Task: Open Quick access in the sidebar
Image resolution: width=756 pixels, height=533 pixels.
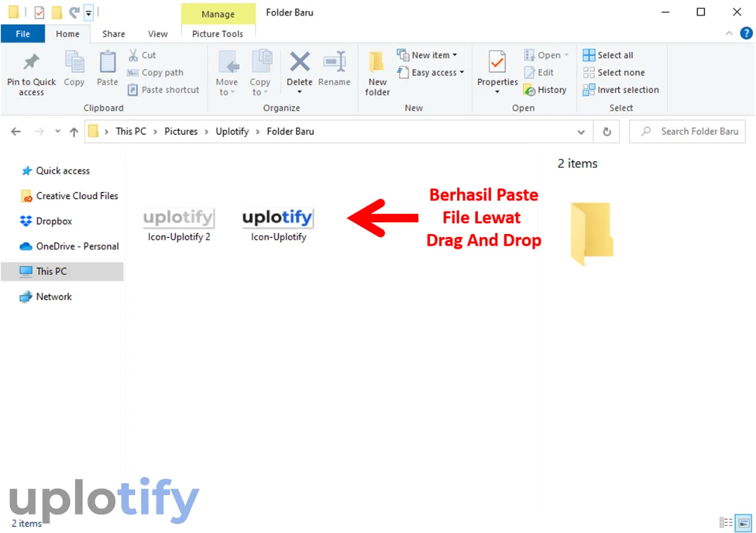Action: click(63, 171)
